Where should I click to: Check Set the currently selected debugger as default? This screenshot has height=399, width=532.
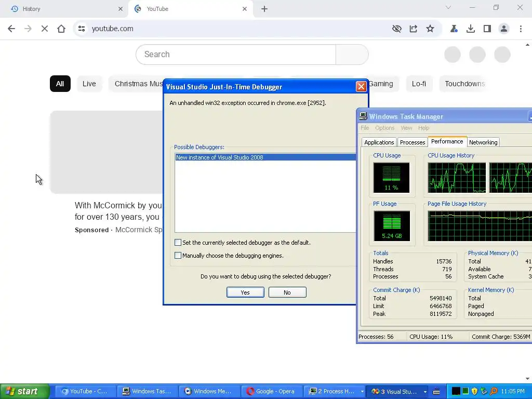pyautogui.click(x=178, y=243)
